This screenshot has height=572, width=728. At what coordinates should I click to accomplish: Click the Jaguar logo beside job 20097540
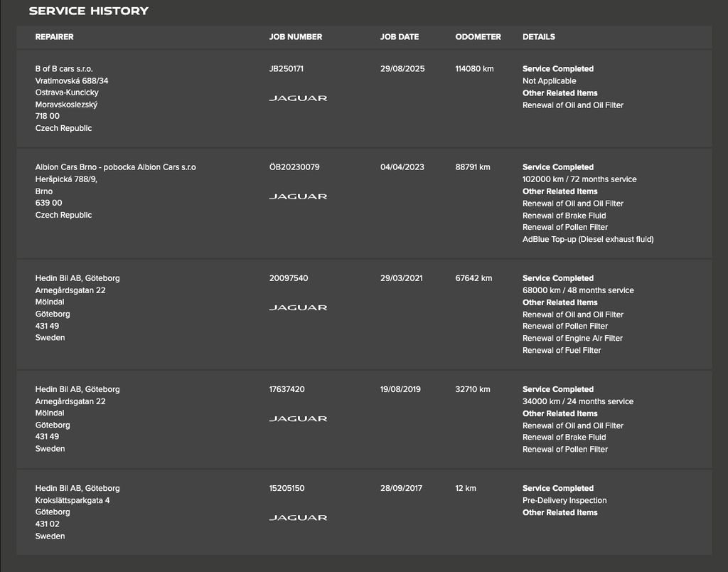(298, 307)
